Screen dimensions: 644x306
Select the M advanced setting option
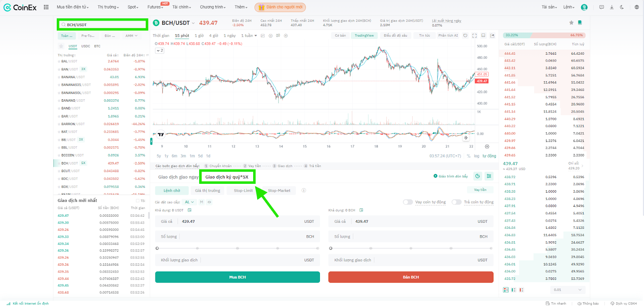coord(201,202)
